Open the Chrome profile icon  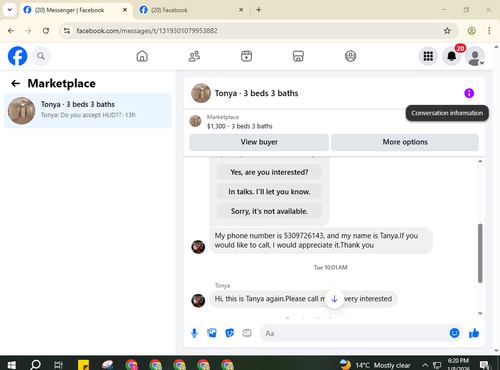point(471,31)
